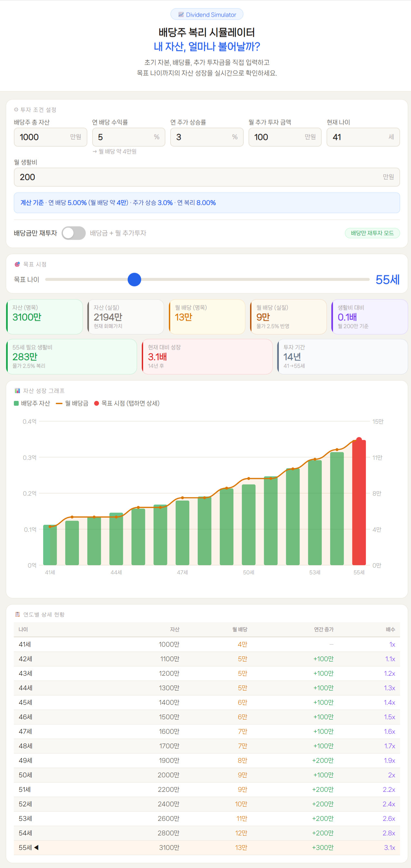The width and height of the screenshot is (411, 868).
Task: Click the 현재 나이 input field
Action: 358,137
